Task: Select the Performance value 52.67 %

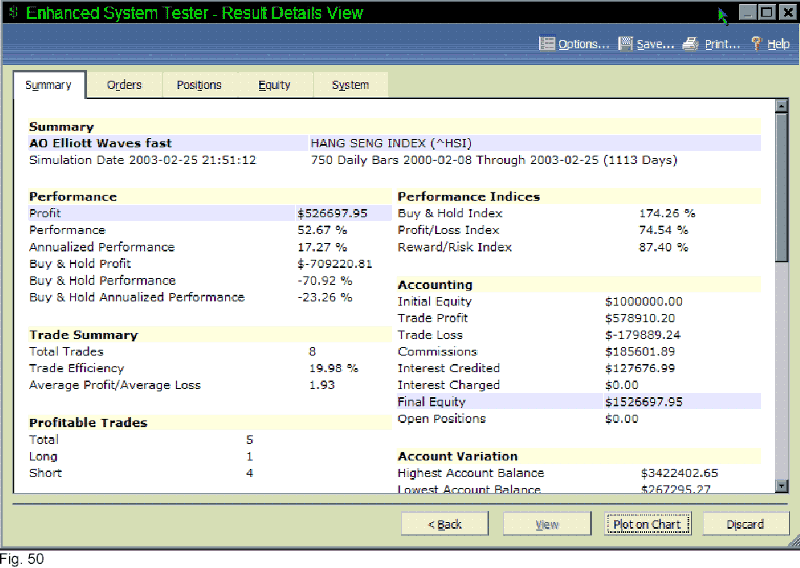Action: click(322, 230)
